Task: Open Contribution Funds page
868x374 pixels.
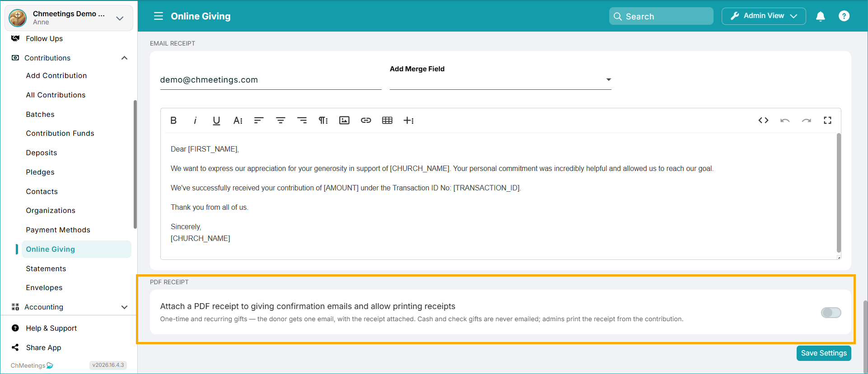Action: pos(60,133)
